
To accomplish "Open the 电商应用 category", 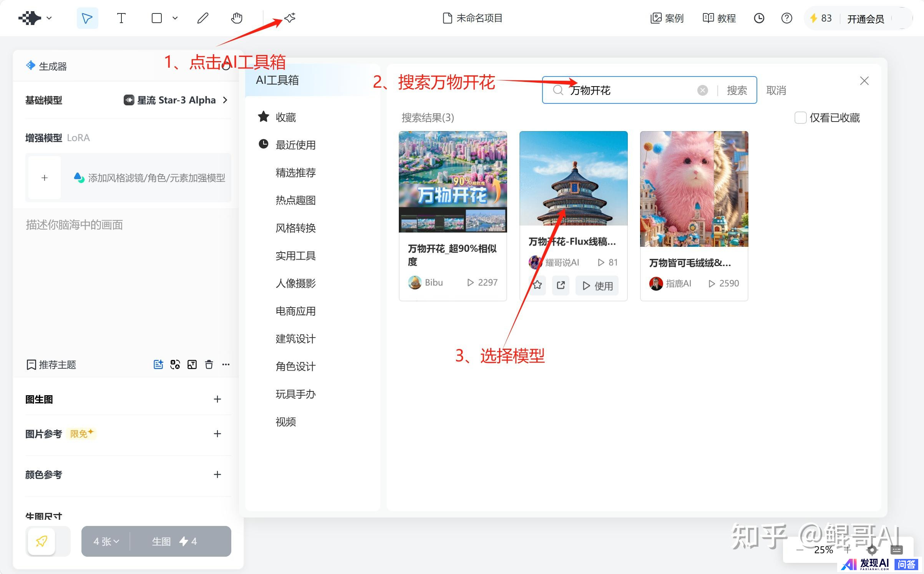I will [295, 311].
